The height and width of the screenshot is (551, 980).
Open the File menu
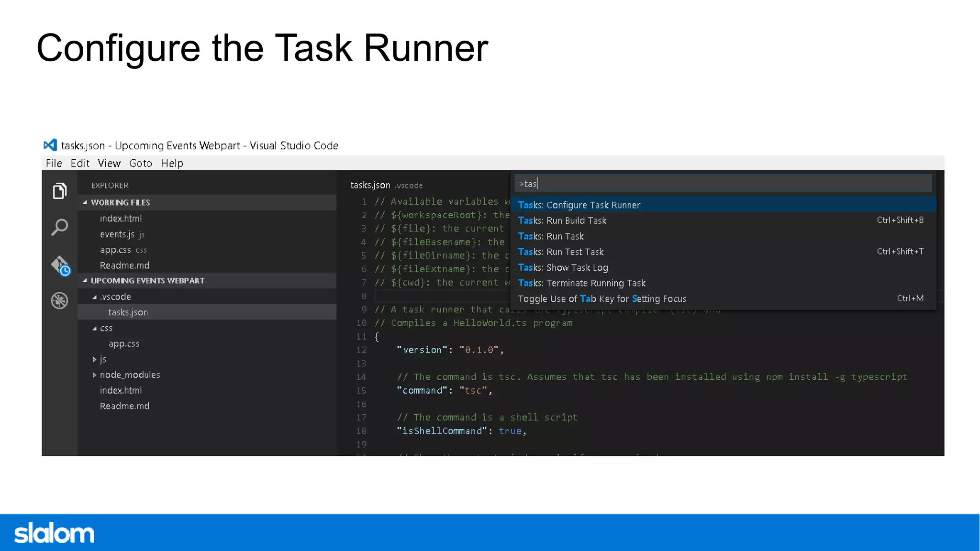tap(54, 163)
